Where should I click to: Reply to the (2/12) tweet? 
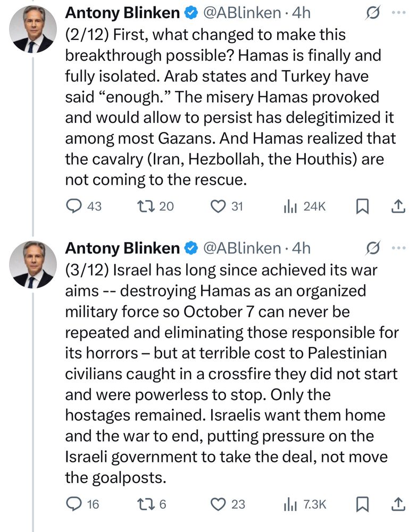73,206
